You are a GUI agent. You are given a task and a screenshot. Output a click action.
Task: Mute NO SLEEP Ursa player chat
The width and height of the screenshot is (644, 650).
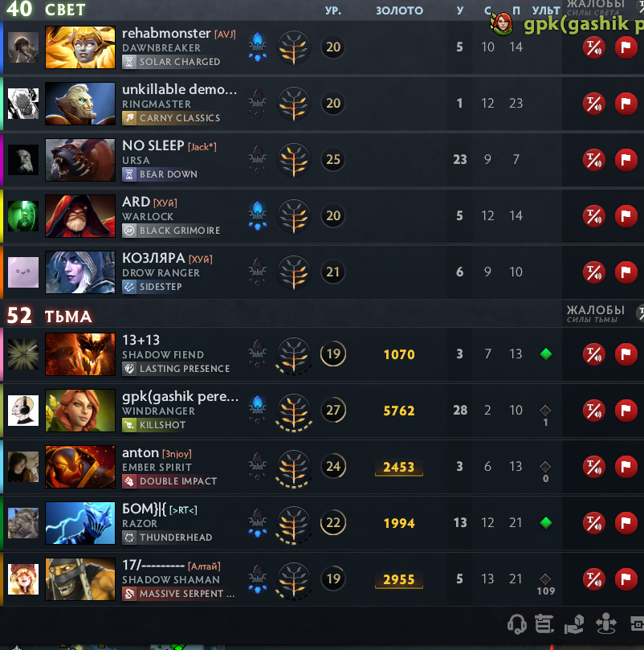pyautogui.click(x=594, y=160)
